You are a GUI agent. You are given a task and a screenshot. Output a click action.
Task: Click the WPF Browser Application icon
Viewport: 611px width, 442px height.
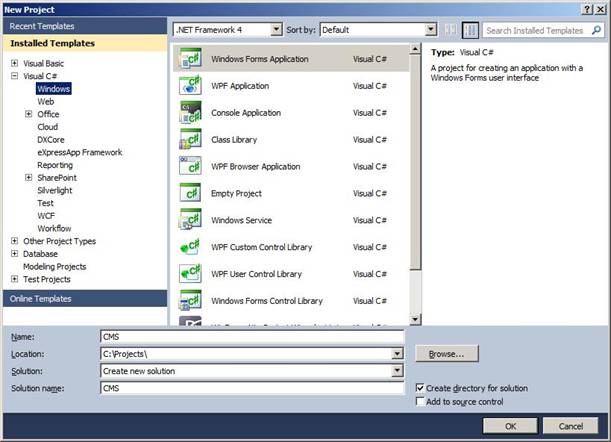(190, 166)
